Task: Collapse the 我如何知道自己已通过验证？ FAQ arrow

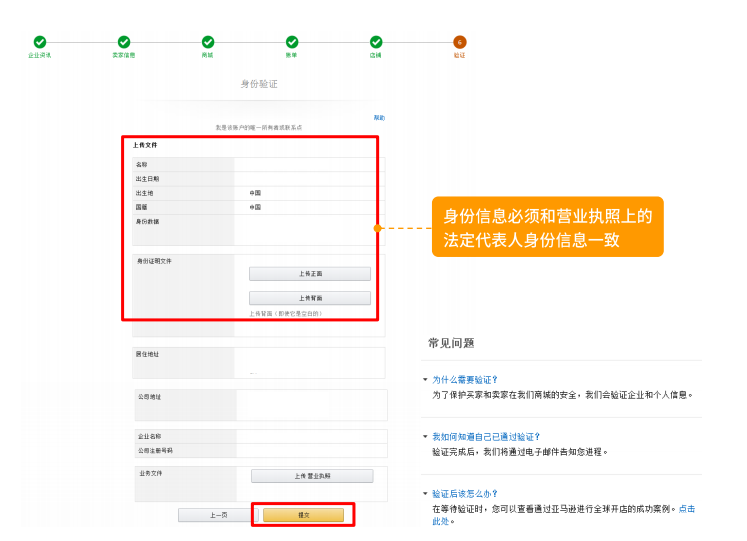Action: 425,437
